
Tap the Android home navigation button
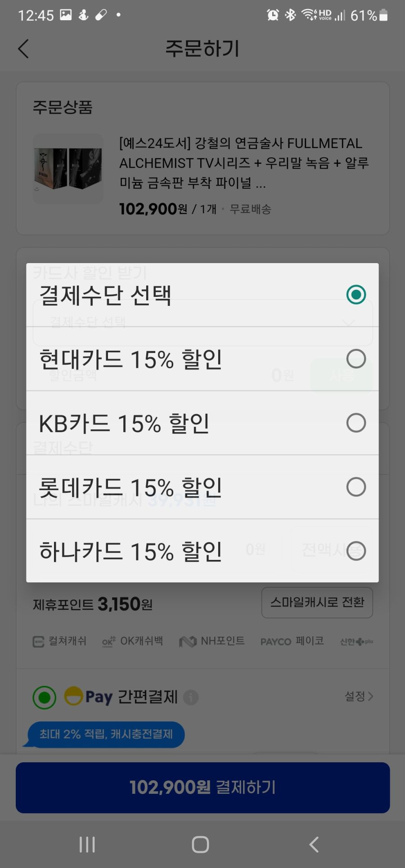coord(200,845)
